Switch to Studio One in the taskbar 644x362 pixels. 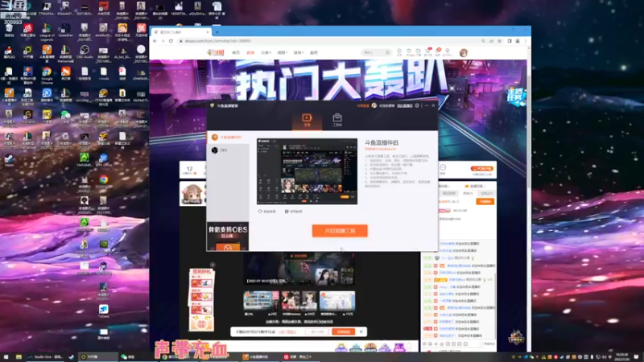click(x=46, y=357)
